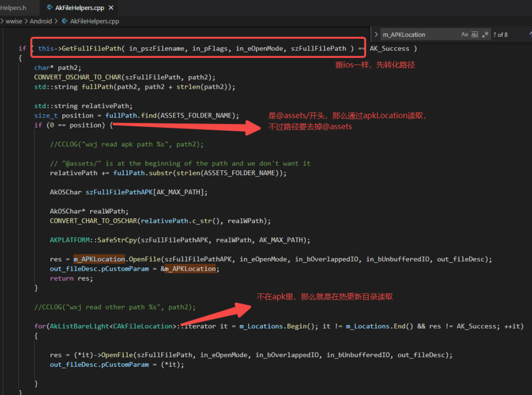Viewport: 532px width, 395px height.
Task: Toggle Match Whole Word search option
Action: click(x=475, y=34)
